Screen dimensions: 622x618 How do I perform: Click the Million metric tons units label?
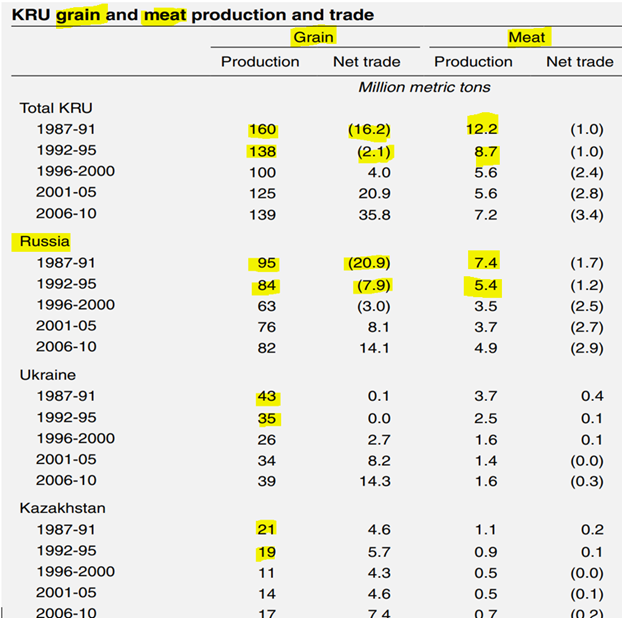[x=424, y=87]
